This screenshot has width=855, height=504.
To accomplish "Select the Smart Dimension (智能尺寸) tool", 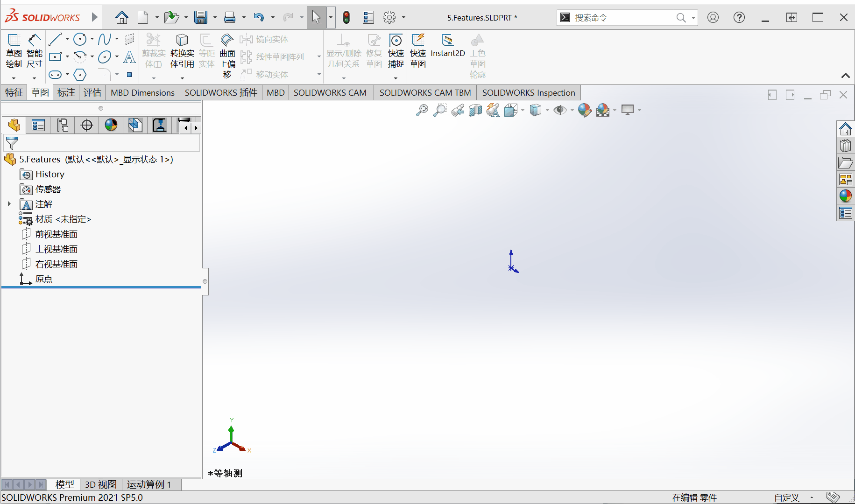I will point(34,51).
